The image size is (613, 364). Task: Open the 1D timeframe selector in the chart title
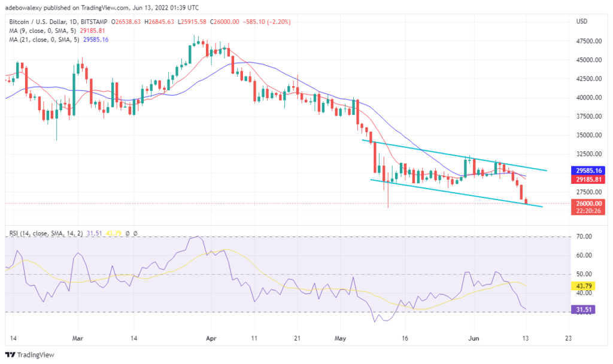pyautogui.click(x=73, y=21)
